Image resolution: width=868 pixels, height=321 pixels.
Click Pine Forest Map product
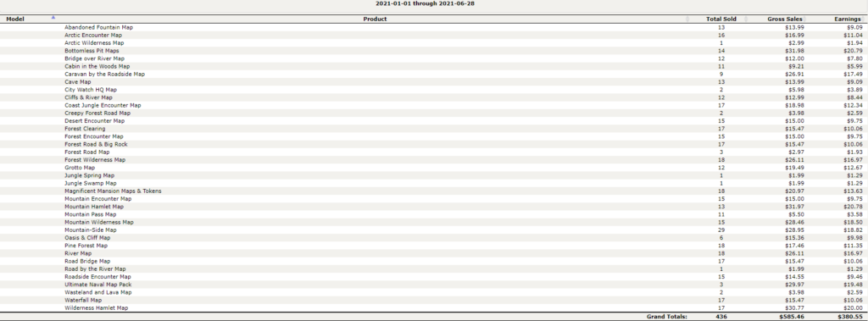tap(86, 245)
